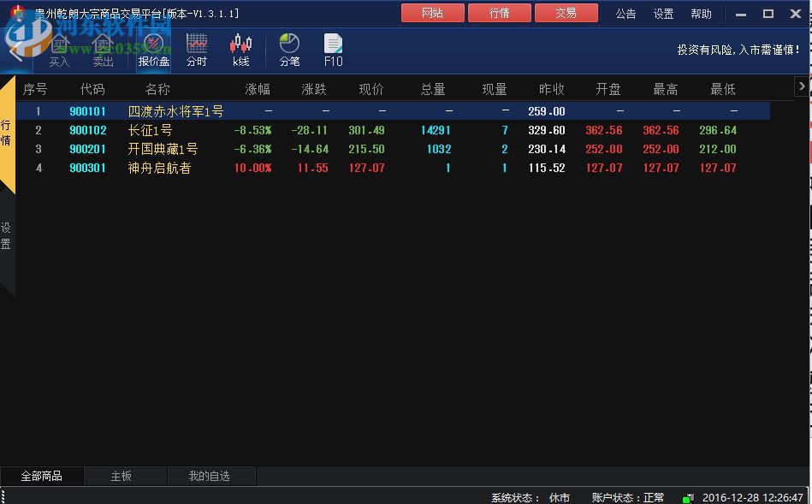
Task: Click the 网站 website button
Action: coord(432,13)
